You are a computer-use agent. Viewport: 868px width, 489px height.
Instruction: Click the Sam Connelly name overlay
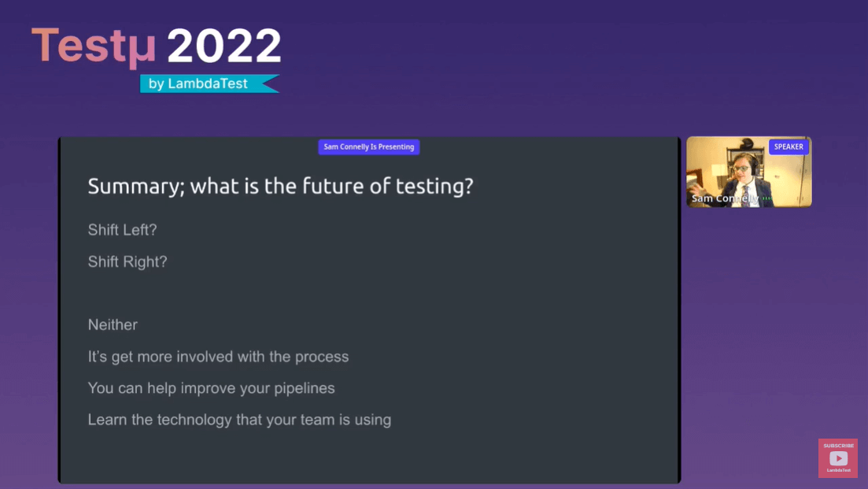coord(726,199)
